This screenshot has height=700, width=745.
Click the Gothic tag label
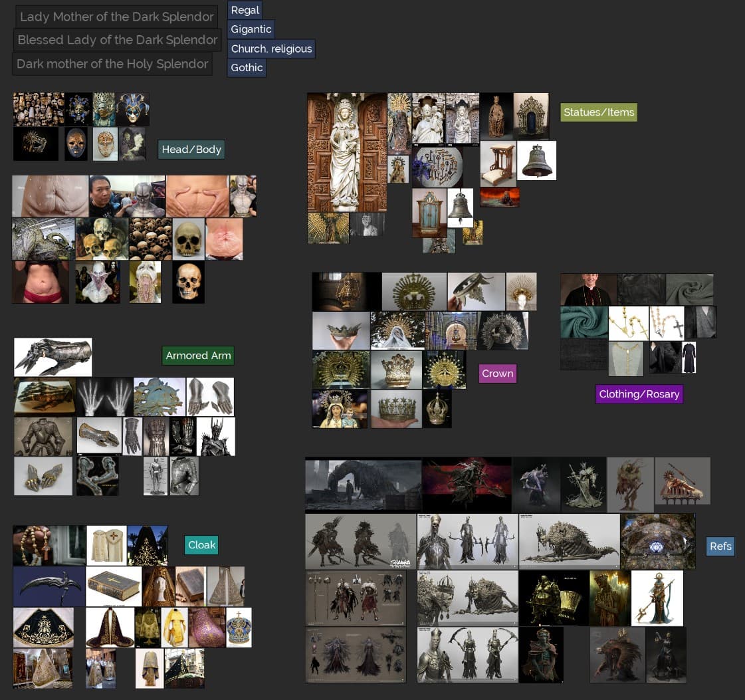247,67
